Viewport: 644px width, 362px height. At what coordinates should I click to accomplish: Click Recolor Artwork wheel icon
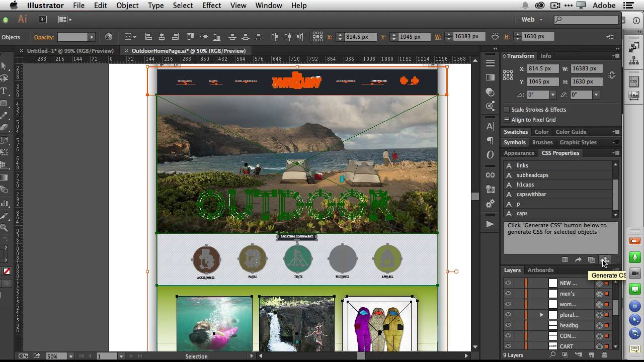(109, 37)
